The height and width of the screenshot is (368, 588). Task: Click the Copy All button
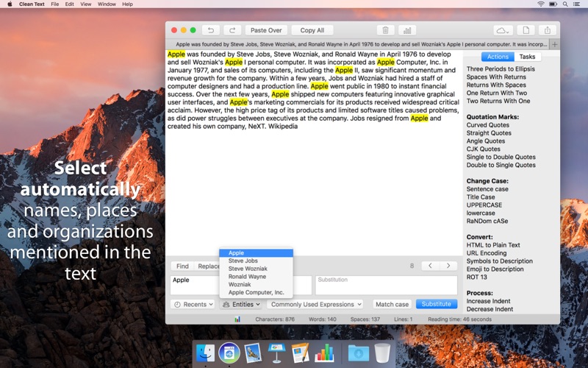pos(312,30)
